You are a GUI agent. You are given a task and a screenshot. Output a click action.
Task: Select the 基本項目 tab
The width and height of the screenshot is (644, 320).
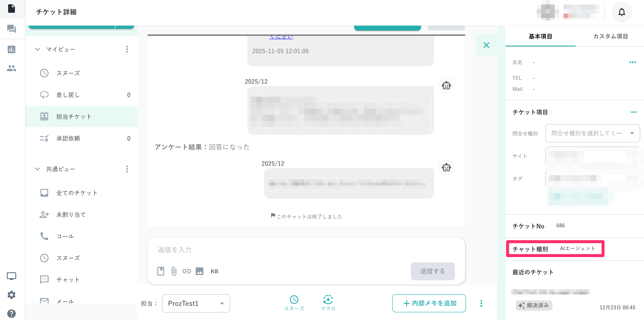pyautogui.click(x=540, y=36)
